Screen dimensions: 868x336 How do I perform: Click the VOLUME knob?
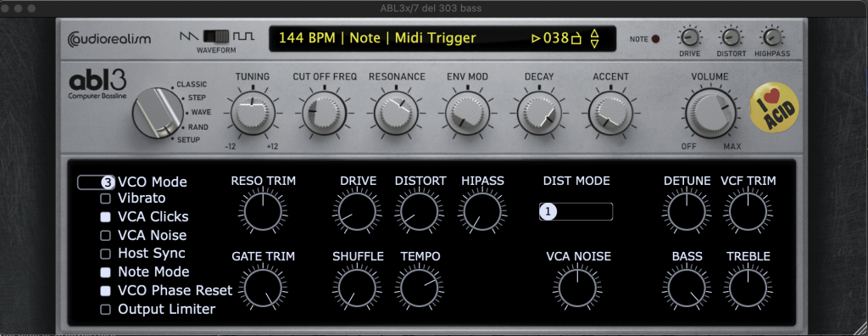point(711,113)
